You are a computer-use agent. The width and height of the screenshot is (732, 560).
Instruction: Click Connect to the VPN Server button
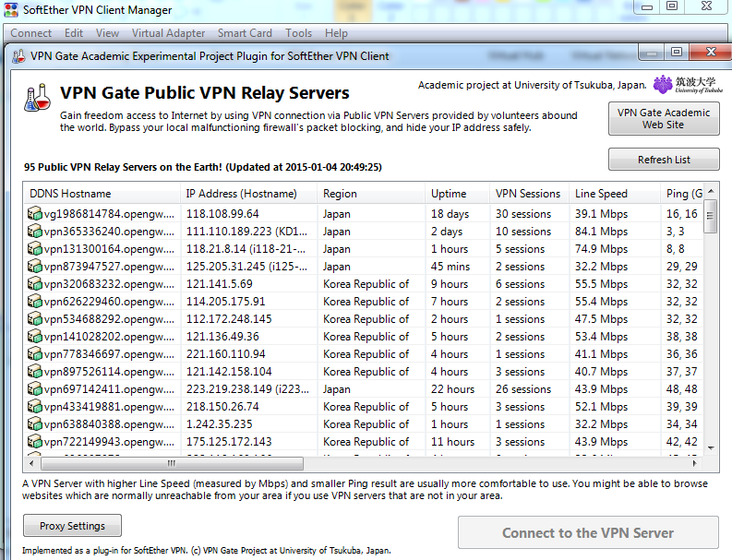[x=588, y=532]
